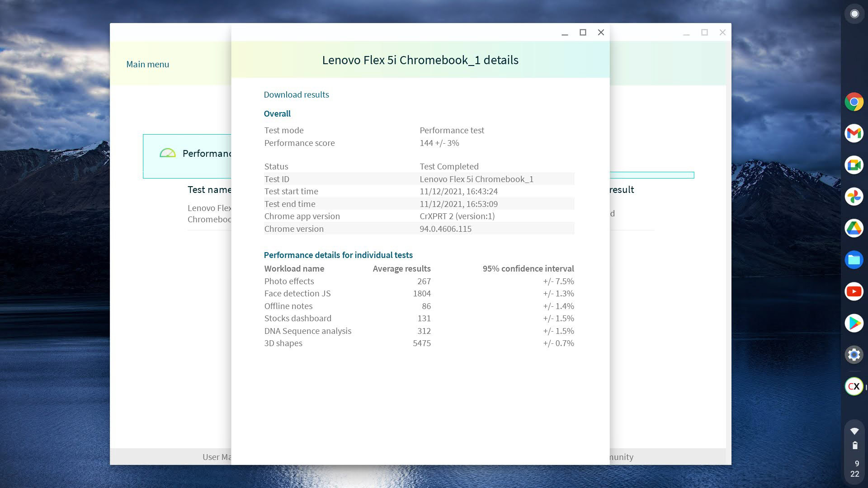Viewport: 868px width, 488px height.
Task: Open the Files app icon
Action: [854, 260]
